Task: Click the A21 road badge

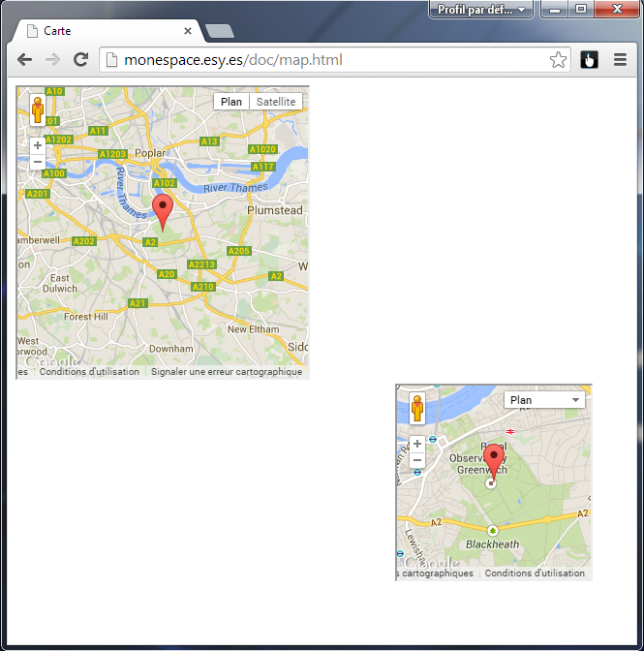Action: [x=138, y=303]
